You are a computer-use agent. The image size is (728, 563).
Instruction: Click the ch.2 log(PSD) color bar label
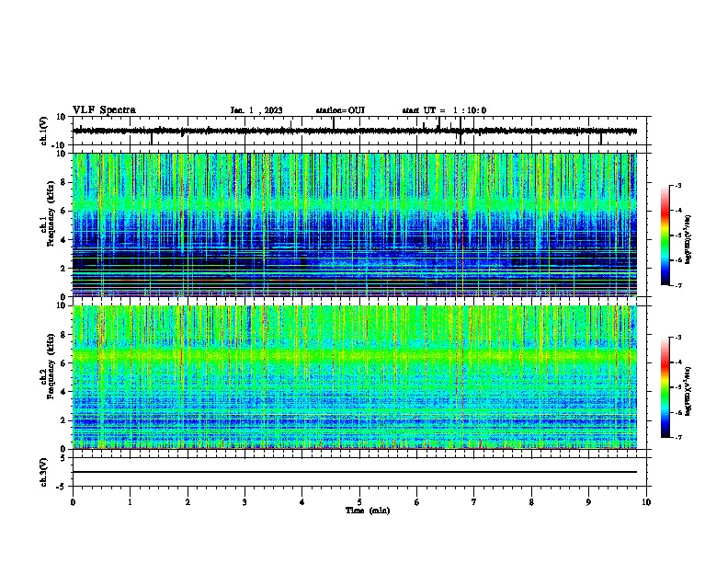point(688,391)
